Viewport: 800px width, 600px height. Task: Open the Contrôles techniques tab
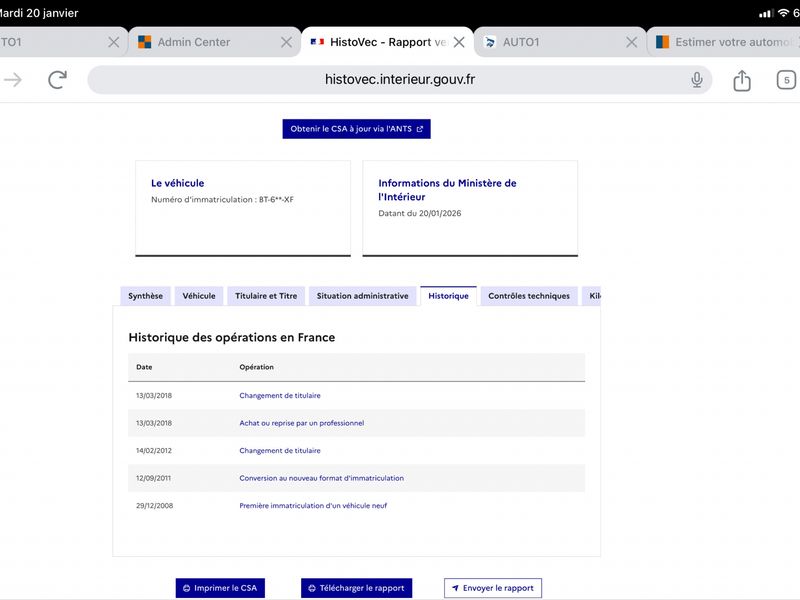[x=528, y=296]
